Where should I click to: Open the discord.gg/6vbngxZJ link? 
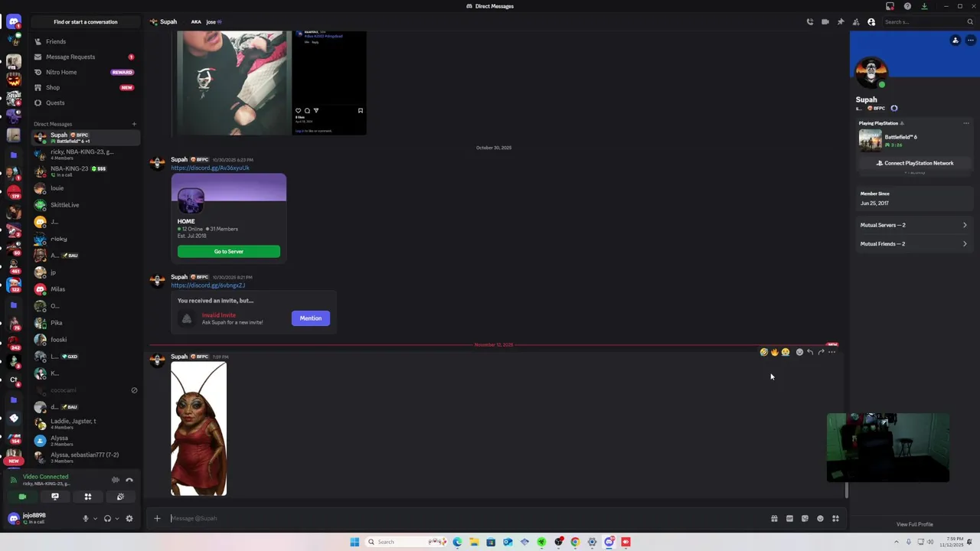click(207, 285)
